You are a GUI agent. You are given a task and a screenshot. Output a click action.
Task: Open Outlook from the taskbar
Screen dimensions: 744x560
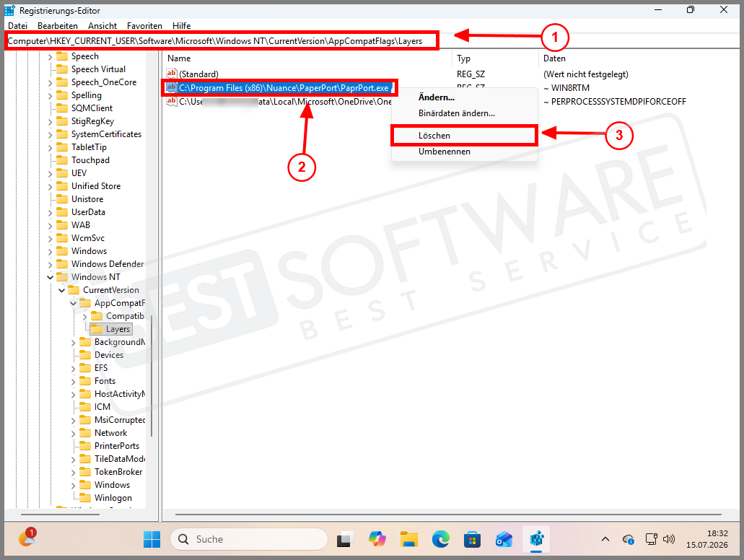point(504,540)
